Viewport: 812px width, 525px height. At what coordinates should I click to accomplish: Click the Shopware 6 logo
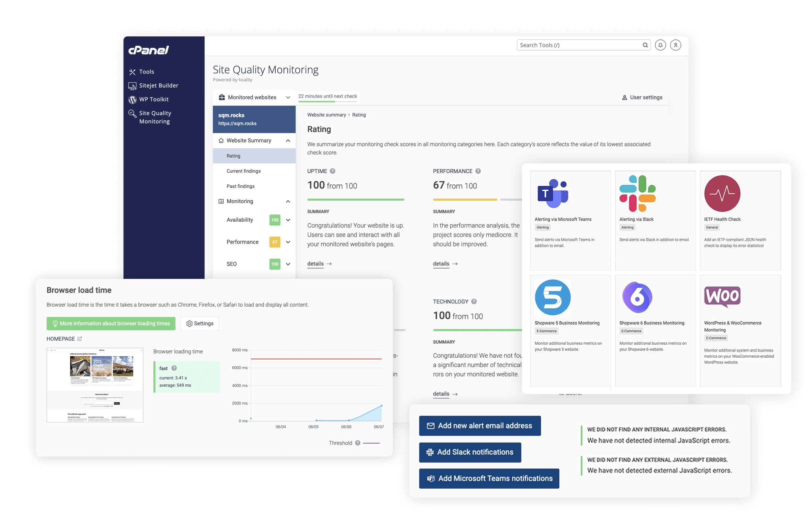click(x=637, y=297)
